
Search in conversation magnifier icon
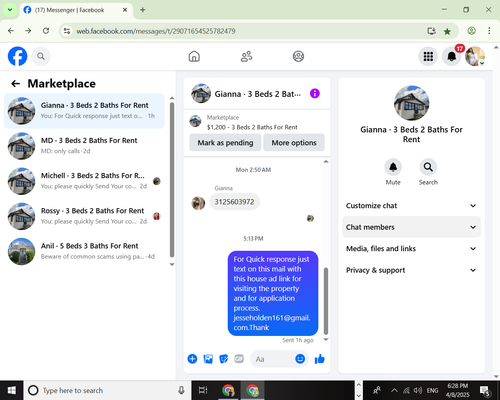coord(428,167)
